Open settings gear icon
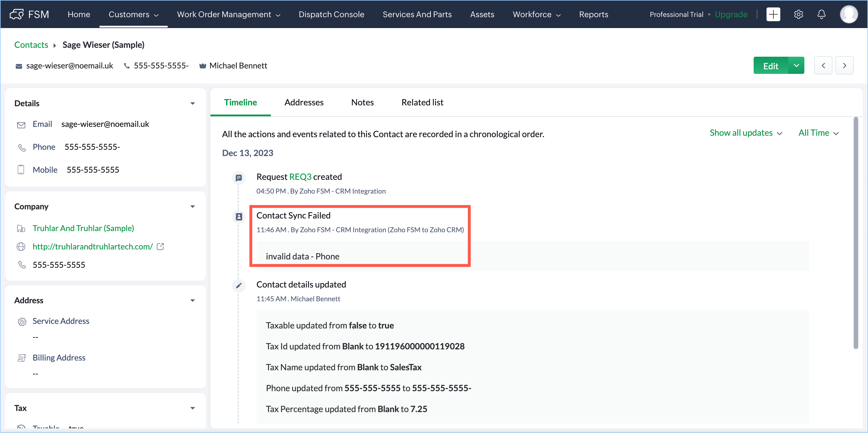This screenshot has width=868, height=433. click(798, 15)
